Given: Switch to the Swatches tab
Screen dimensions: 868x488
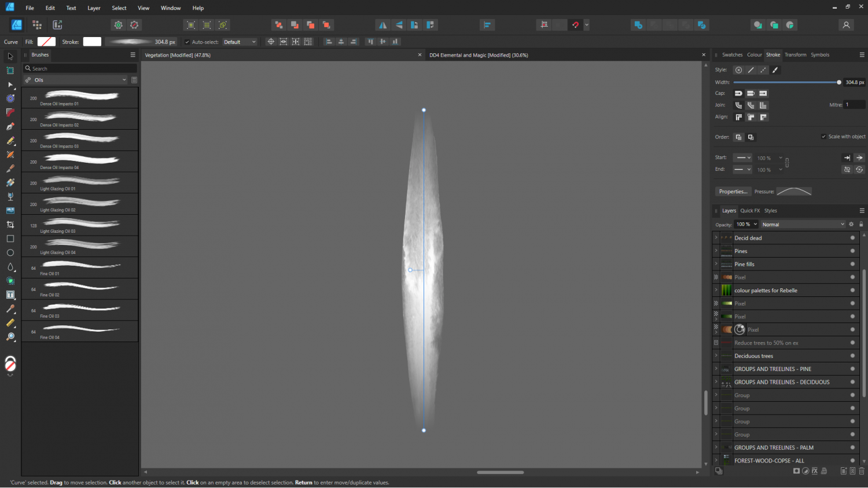Looking at the screenshot, I should coord(732,55).
